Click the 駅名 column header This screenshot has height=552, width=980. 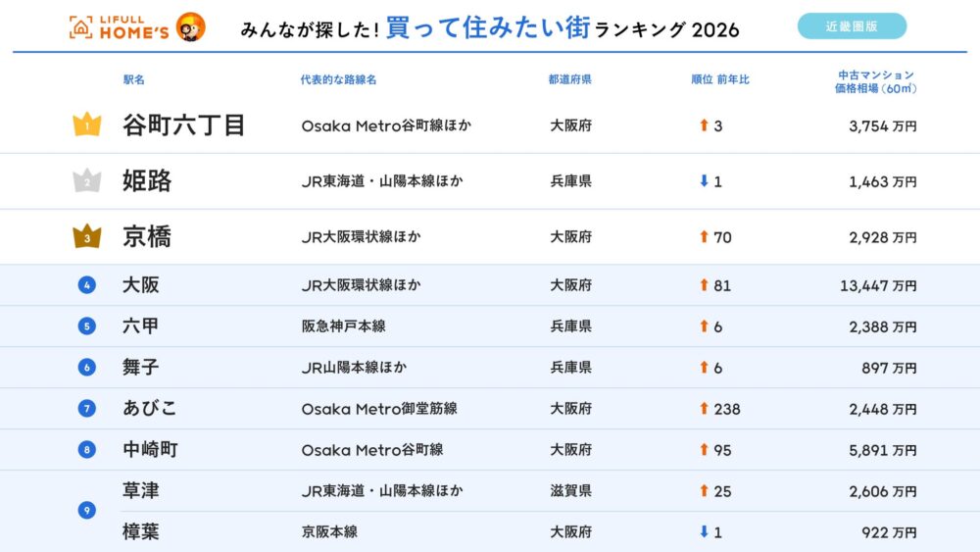pos(133,79)
